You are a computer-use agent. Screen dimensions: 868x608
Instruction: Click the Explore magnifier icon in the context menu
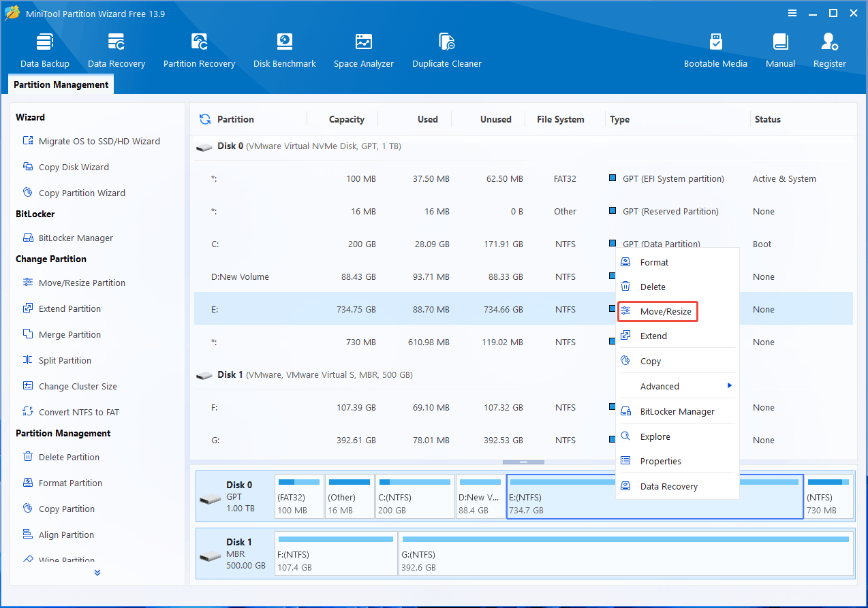pyautogui.click(x=625, y=436)
